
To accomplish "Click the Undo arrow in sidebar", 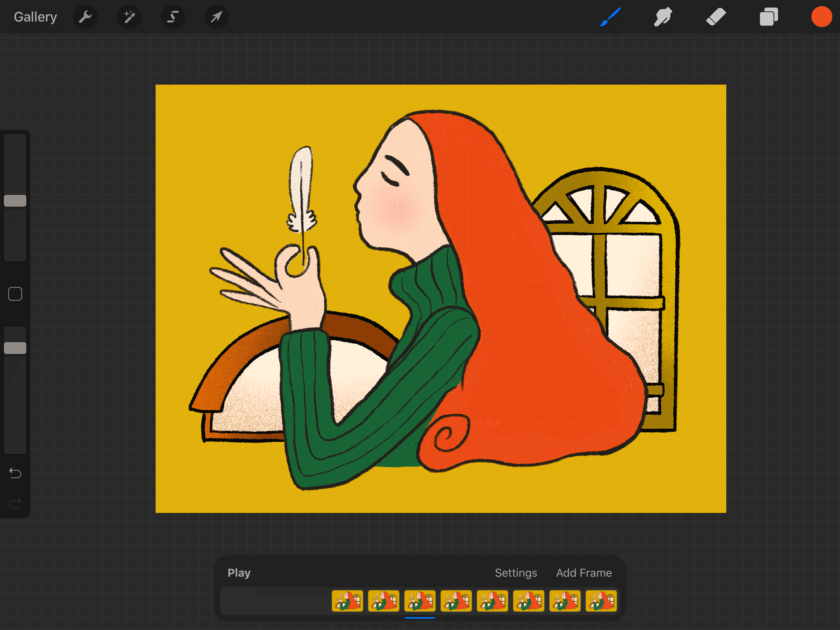I will (x=15, y=473).
